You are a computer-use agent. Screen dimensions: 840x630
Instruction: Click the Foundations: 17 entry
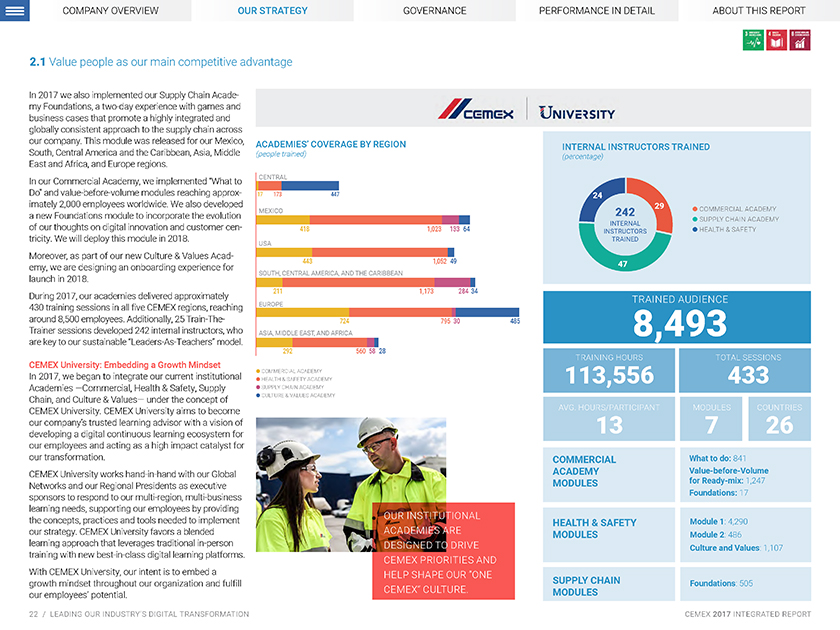click(x=718, y=493)
